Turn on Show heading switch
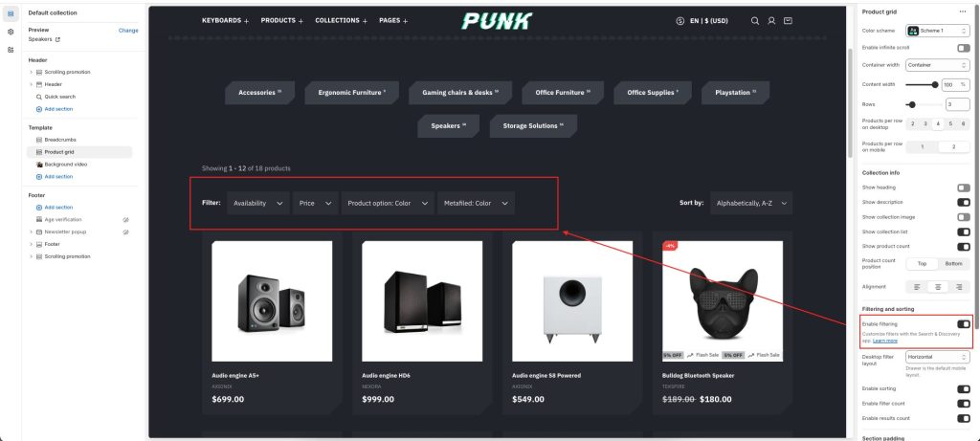Screen dimensions: 980x441 pyautogui.click(x=963, y=187)
